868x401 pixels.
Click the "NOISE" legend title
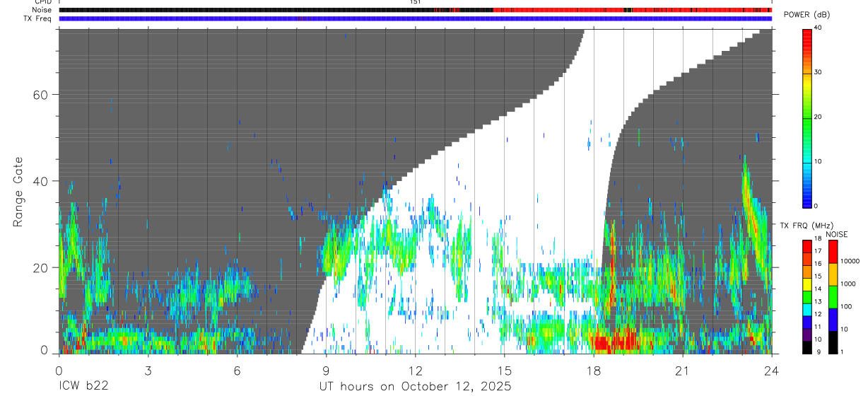point(837,234)
